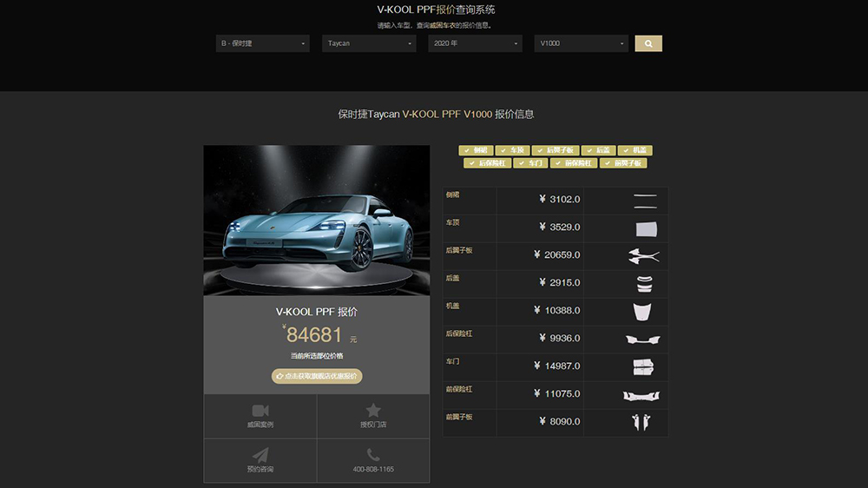Click the Porsche Taycan car image
The height and width of the screenshot is (488, 868).
[317, 220]
